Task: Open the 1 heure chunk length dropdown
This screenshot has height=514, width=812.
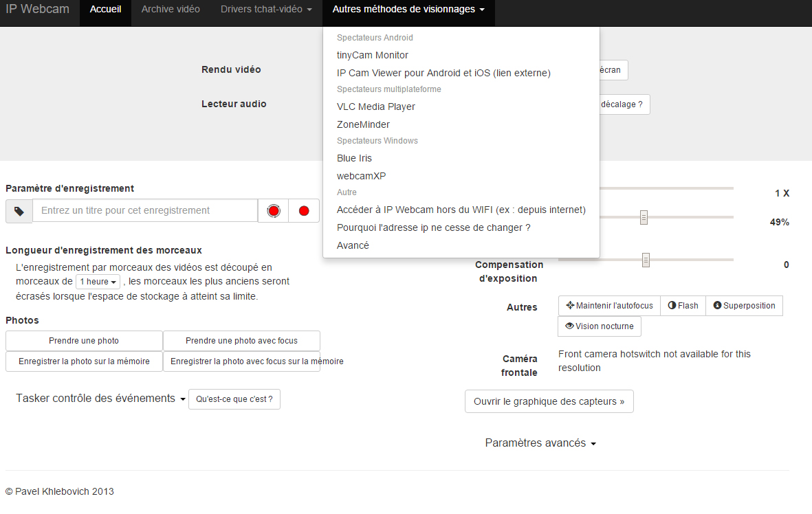Action: 98,282
